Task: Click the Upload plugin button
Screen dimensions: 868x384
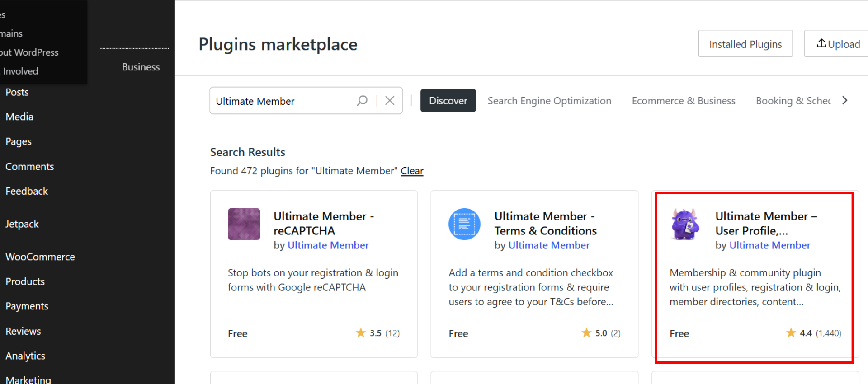Action: (838, 44)
